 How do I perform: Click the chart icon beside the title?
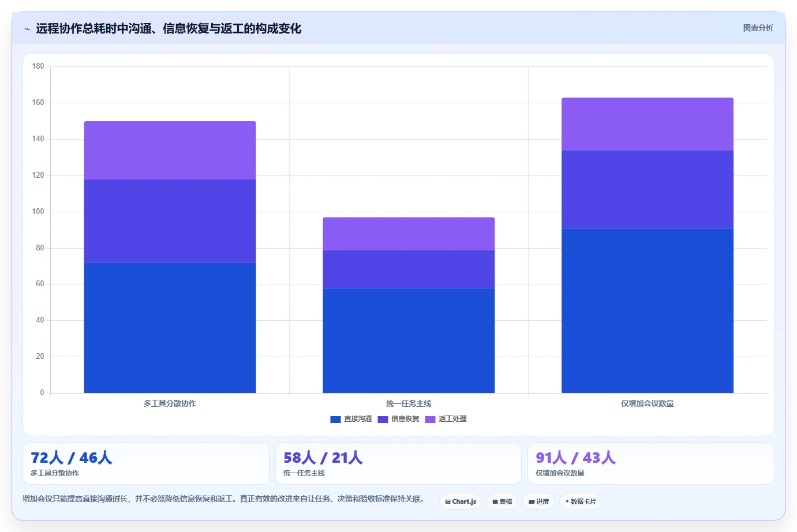[27, 29]
